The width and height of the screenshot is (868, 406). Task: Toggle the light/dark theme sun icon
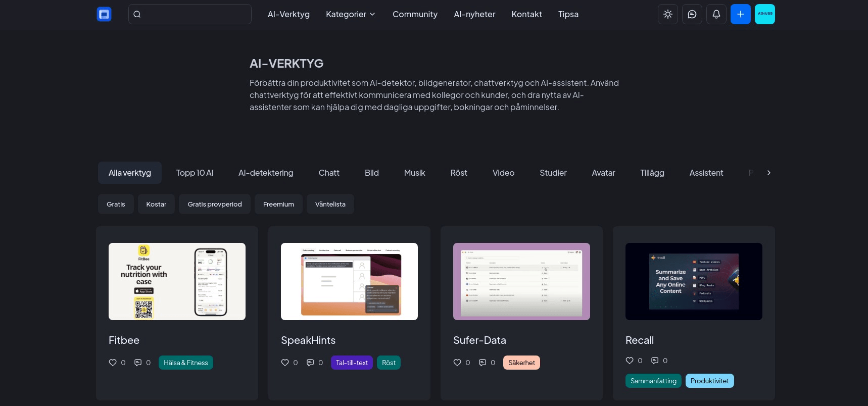pos(667,14)
